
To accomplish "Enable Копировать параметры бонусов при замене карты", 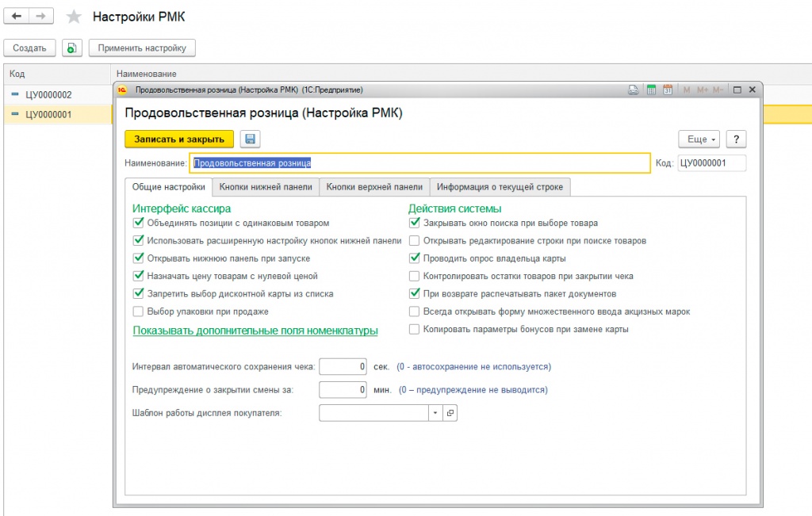I will pos(414,329).
